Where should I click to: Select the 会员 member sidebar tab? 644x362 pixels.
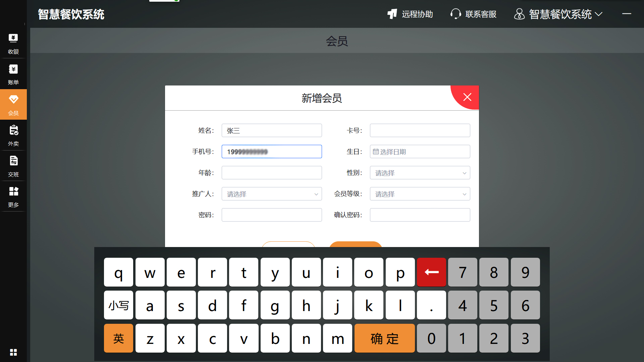tap(13, 105)
